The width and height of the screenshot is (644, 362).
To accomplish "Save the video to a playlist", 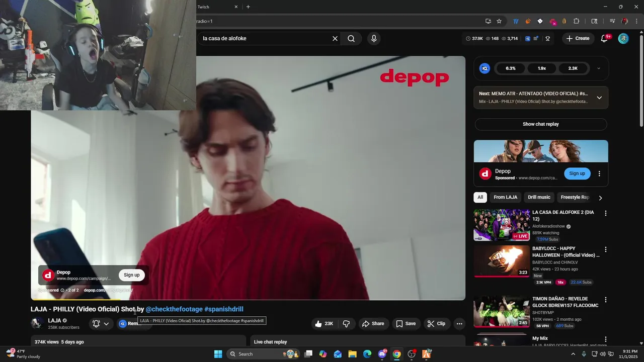I will coord(406,324).
